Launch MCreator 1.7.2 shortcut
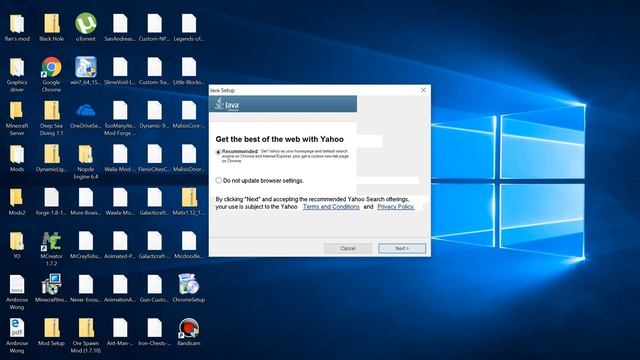Image resolution: width=640 pixels, height=360 pixels. 51,248
